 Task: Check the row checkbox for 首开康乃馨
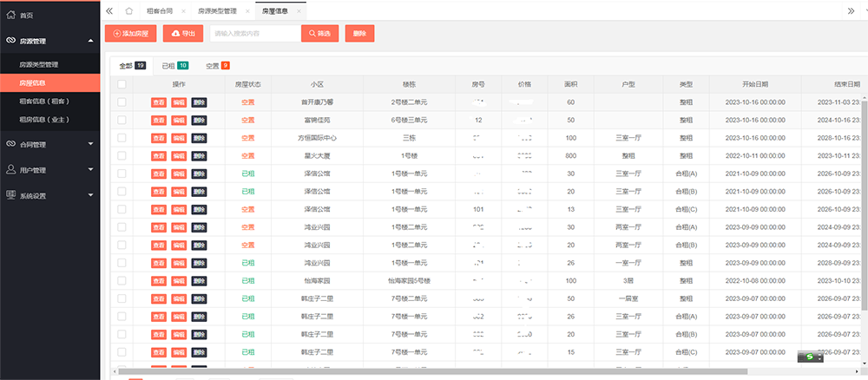coord(122,102)
